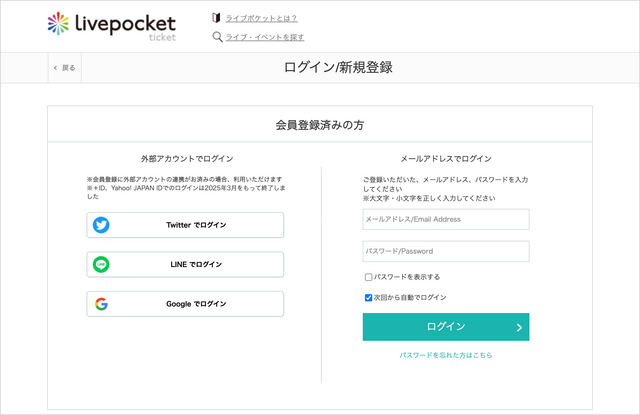Open the ライブポケットとは？ link
640x415 pixels.
261,18
